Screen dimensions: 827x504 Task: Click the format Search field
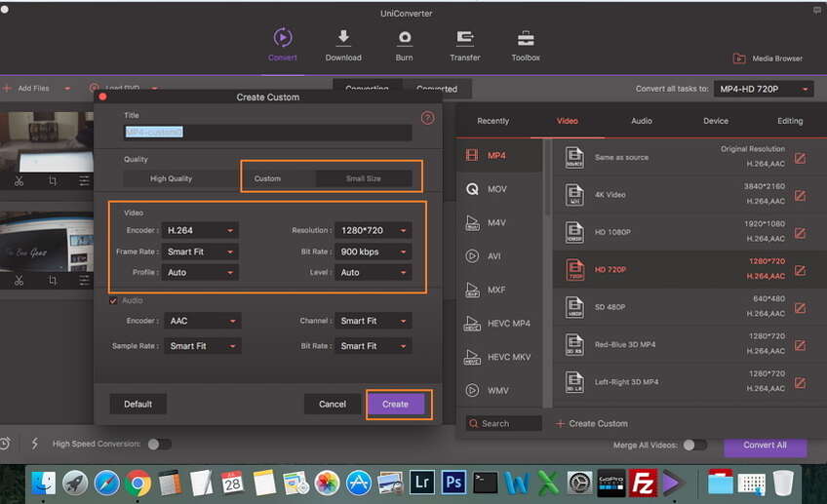[x=503, y=423]
